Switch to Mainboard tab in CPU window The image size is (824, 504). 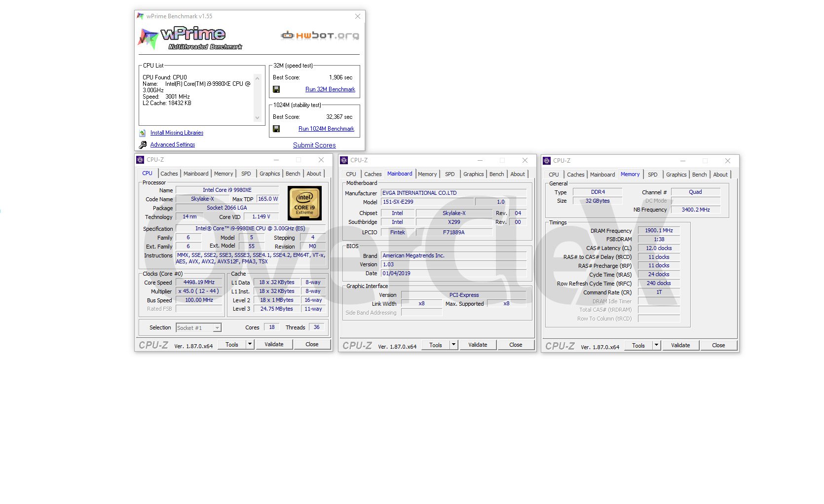[x=196, y=174]
